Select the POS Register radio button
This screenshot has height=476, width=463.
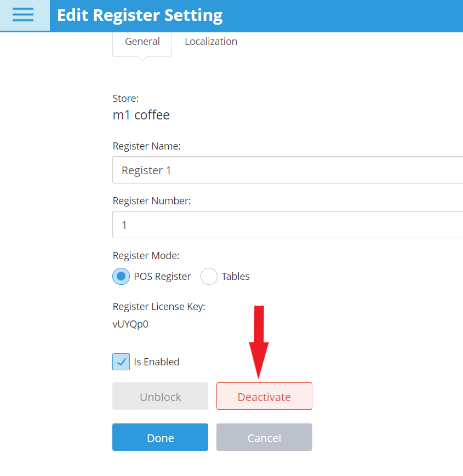[x=121, y=276]
